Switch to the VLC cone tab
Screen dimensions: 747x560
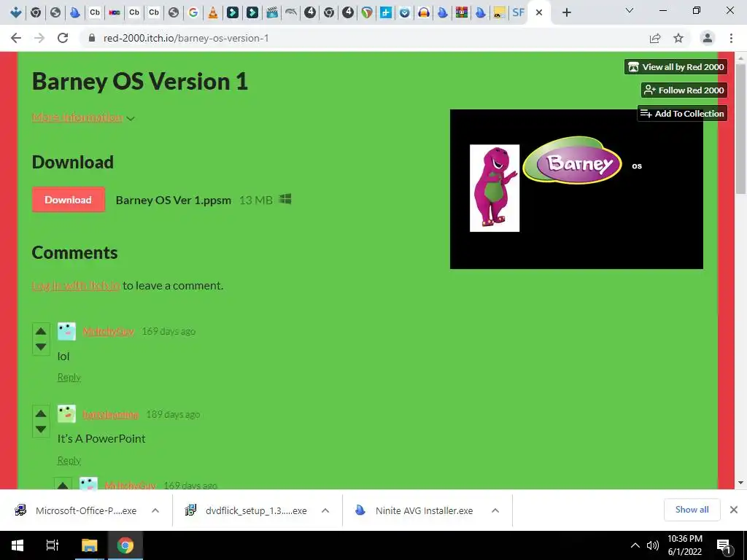pos(213,12)
